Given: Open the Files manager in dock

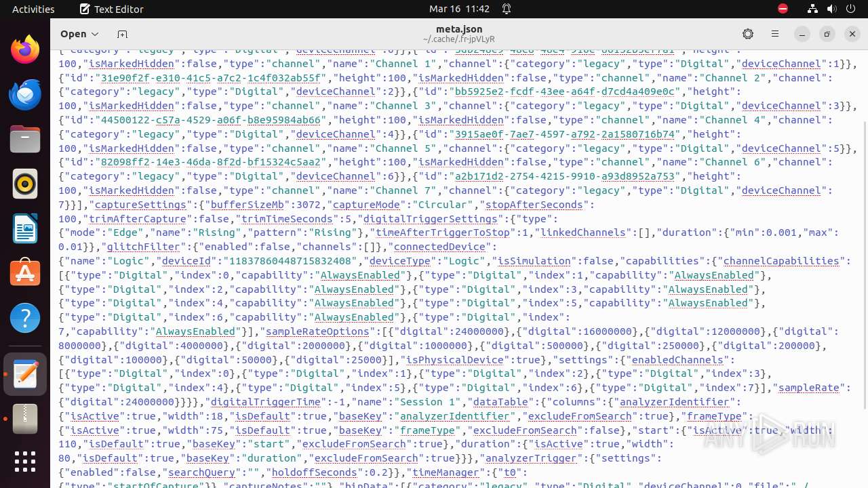Looking at the screenshot, I should point(25,139).
